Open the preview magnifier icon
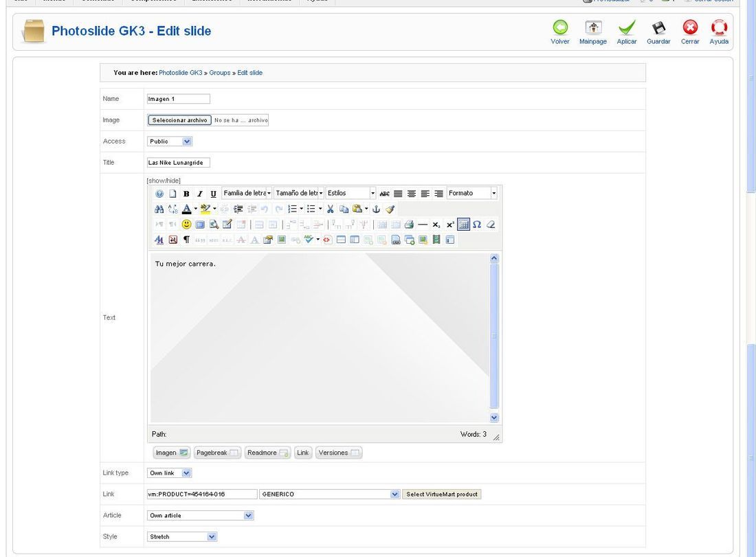The image size is (756, 557). pos(214,225)
